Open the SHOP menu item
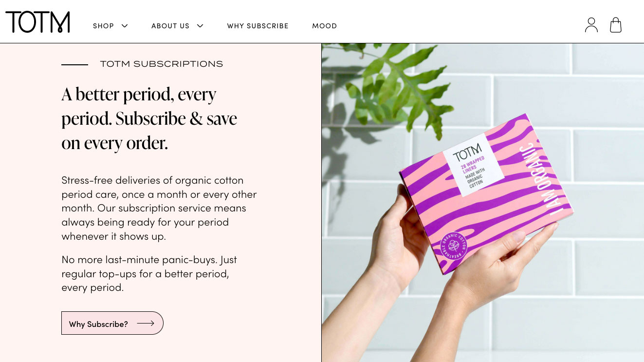 point(103,26)
